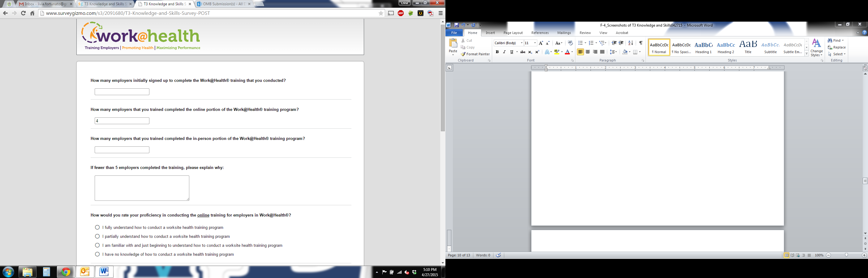This screenshot has width=868, height=278.
Task: Apply Strikethrough formatting
Action: click(x=522, y=52)
